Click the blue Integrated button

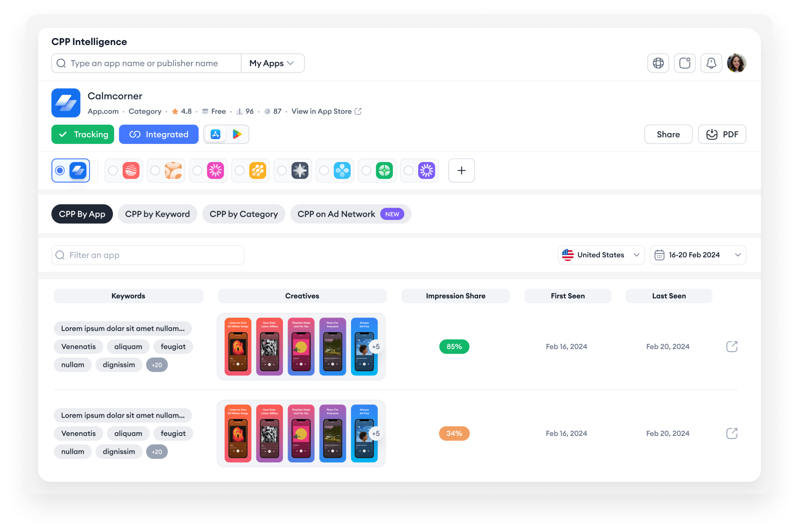click(x=159, y=135)
